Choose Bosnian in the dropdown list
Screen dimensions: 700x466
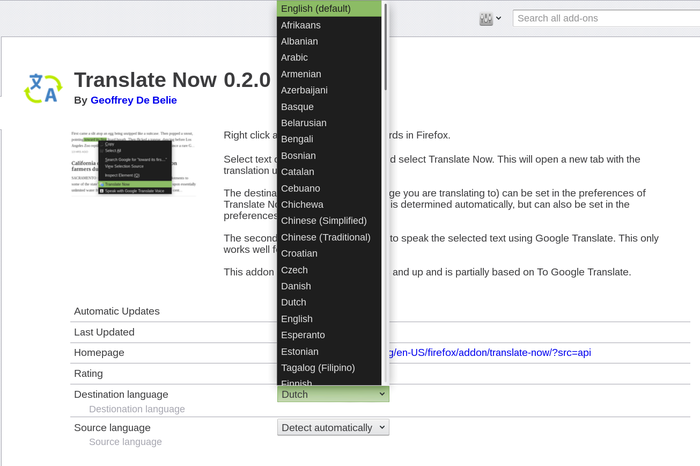point(329,155)
